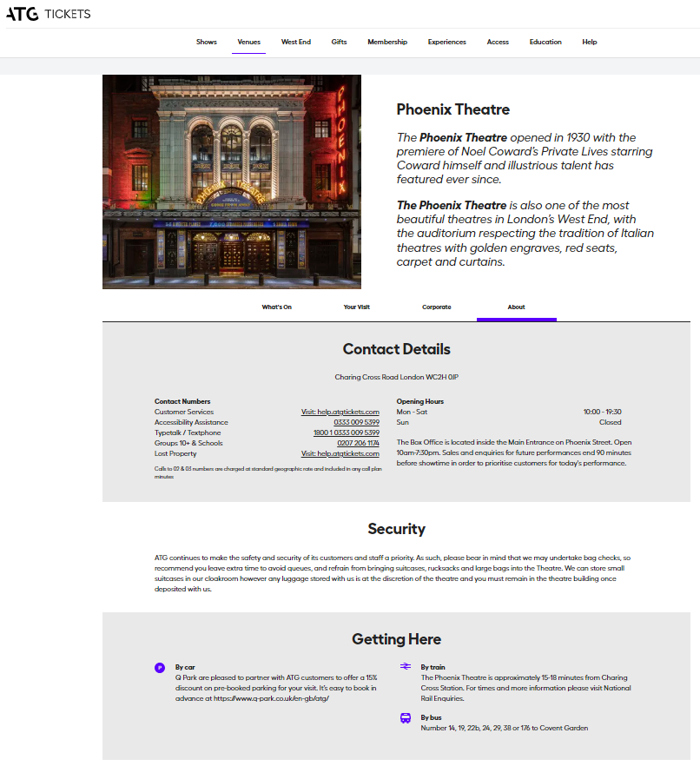Click the Sun opening hours label
The image size is (700, 766).
pos(402,423)
